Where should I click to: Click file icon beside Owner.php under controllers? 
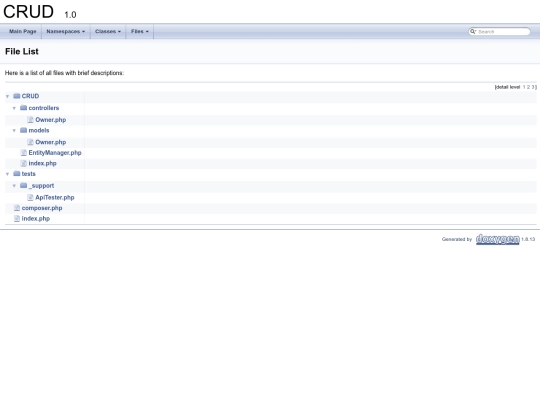pyautogui.click(x=30, y=120)
